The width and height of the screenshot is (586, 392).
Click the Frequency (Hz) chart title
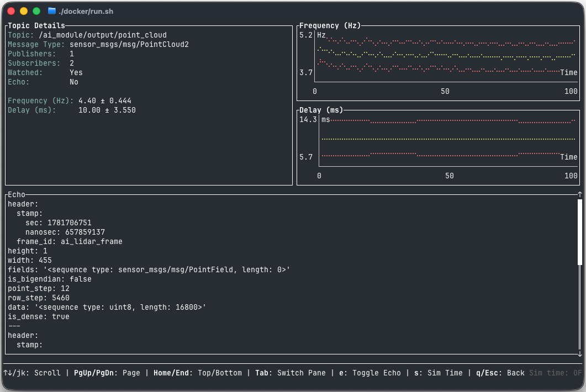330,25
